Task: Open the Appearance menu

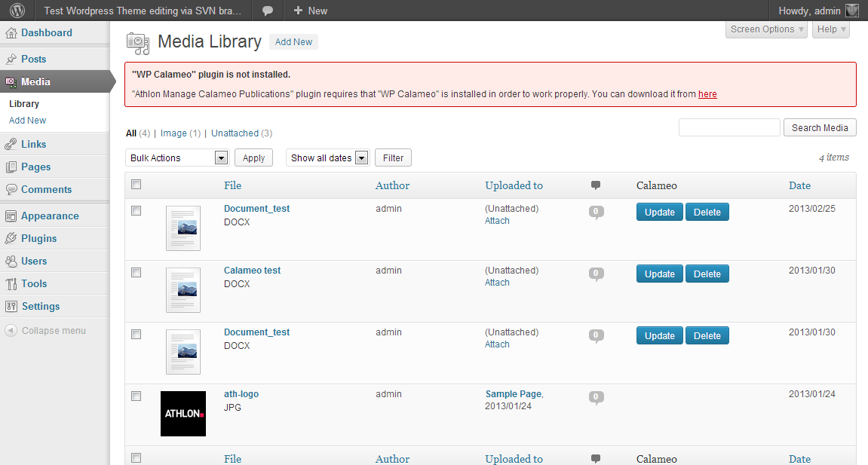Action: (x=50, y=216)
